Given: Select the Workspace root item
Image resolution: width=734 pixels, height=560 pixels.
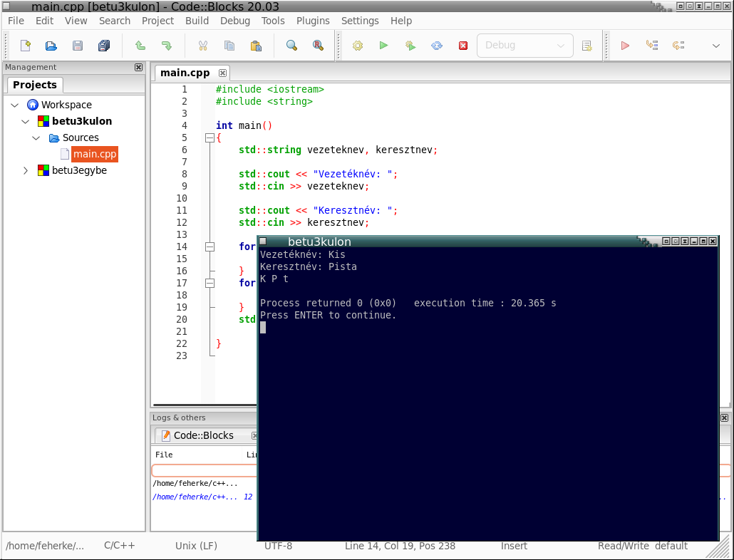Looking at the screenshot, I should [66, 105].
